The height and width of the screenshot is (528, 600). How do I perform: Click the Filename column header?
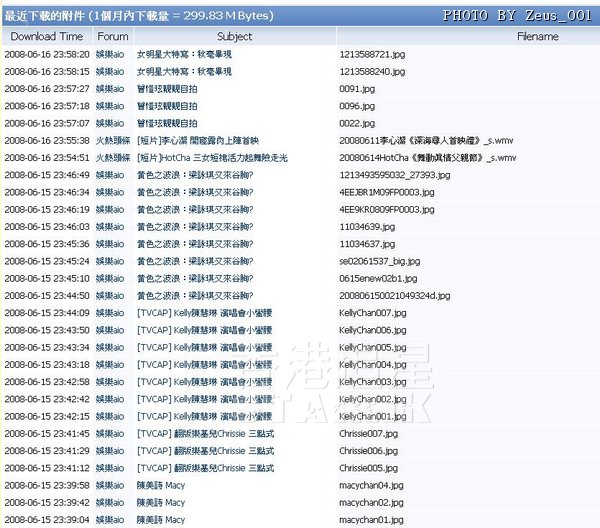tap(537, 36)
